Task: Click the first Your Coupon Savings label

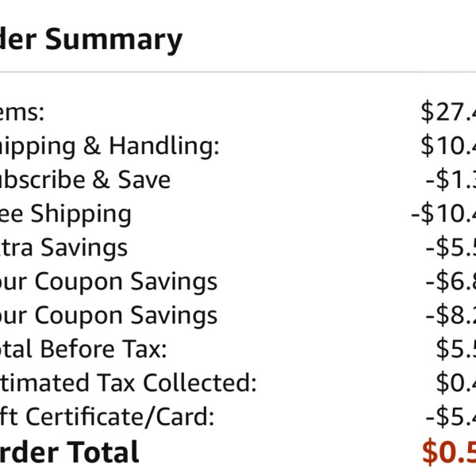Action: click(109, 282)
